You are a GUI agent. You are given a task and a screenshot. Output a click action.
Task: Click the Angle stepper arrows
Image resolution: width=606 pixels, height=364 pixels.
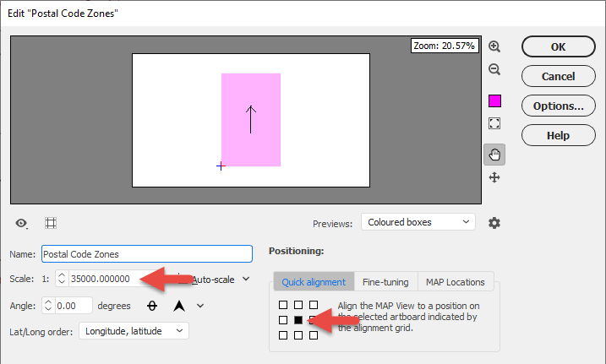tap(48, 306)
